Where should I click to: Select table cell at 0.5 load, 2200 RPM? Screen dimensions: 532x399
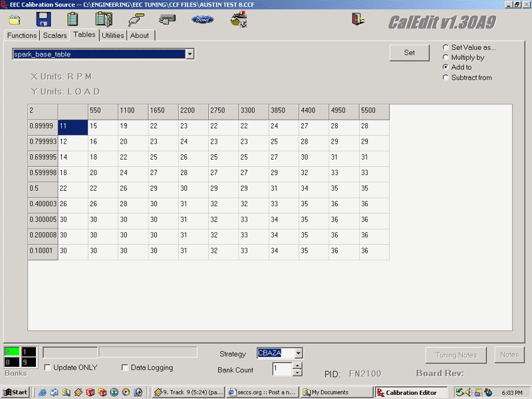coord(193,189)
